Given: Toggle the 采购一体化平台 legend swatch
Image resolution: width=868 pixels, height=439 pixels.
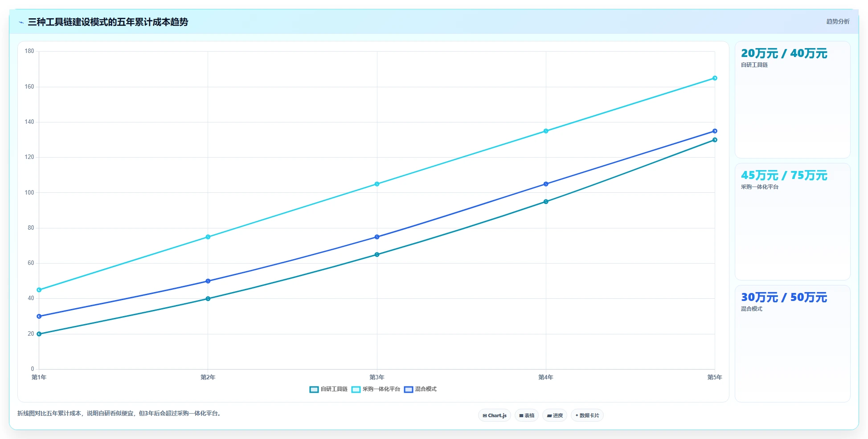Looking at the screenshot, I should tap(356, 390).
